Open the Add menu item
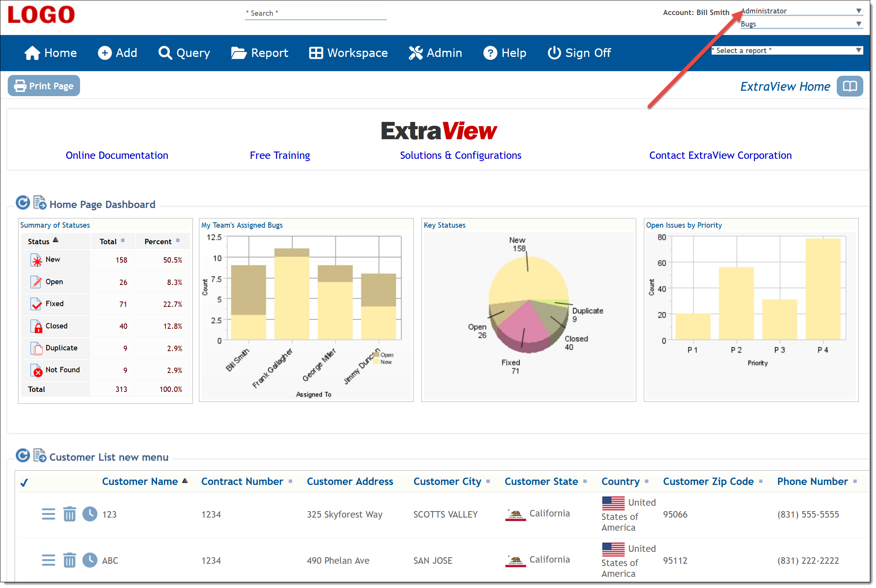 click(x=117, y=53)
